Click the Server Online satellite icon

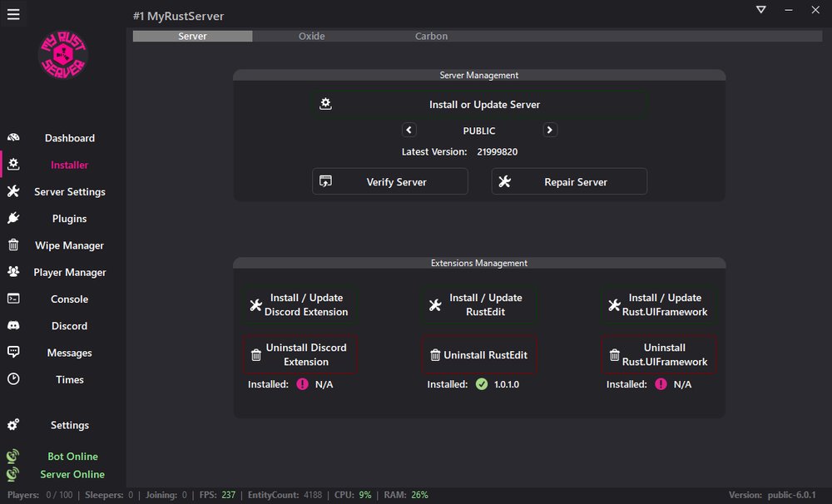[12, 474]
